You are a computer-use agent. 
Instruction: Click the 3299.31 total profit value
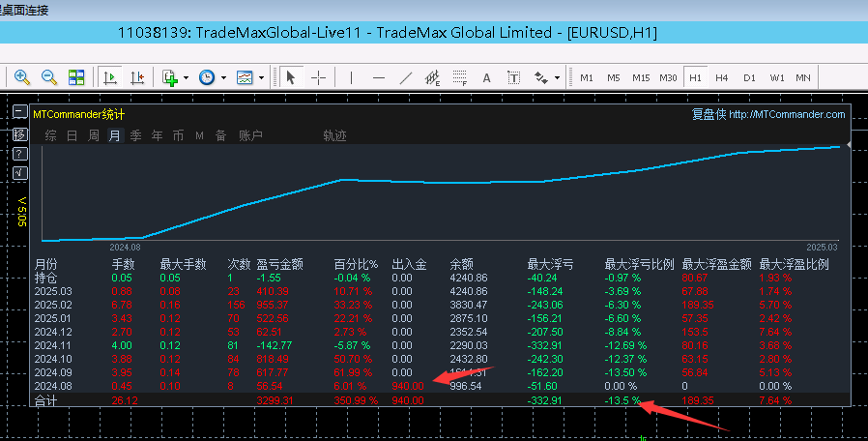coord(275,400)
